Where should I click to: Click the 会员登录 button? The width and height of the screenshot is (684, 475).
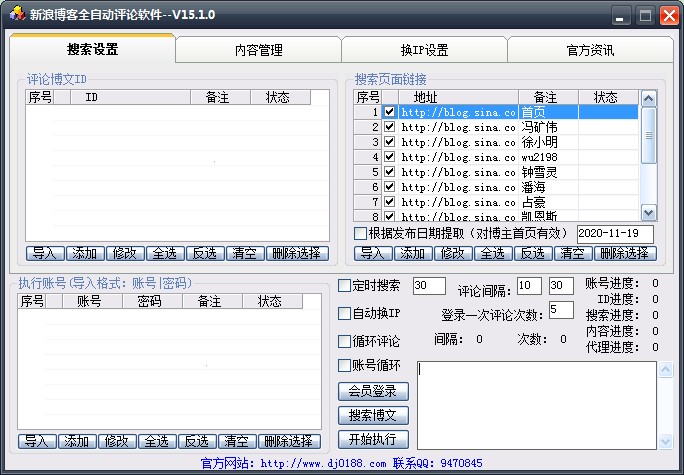click(373, 391)
